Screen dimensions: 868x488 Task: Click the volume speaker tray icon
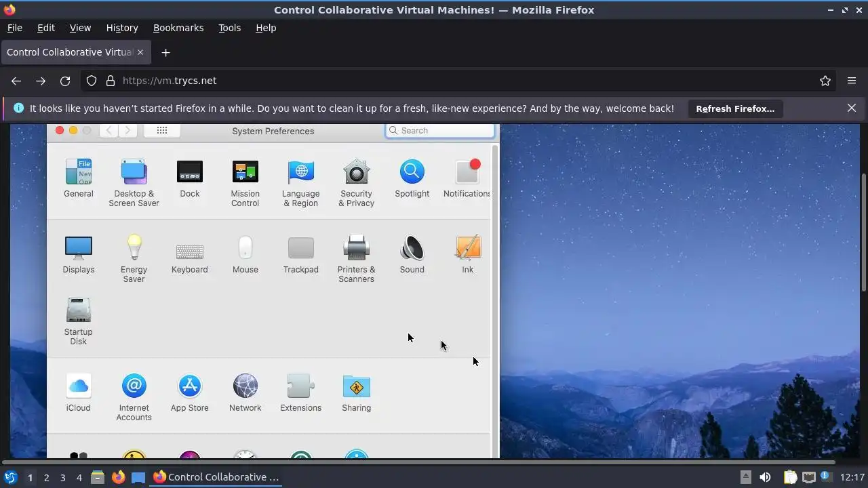click(x=765, y=477)
